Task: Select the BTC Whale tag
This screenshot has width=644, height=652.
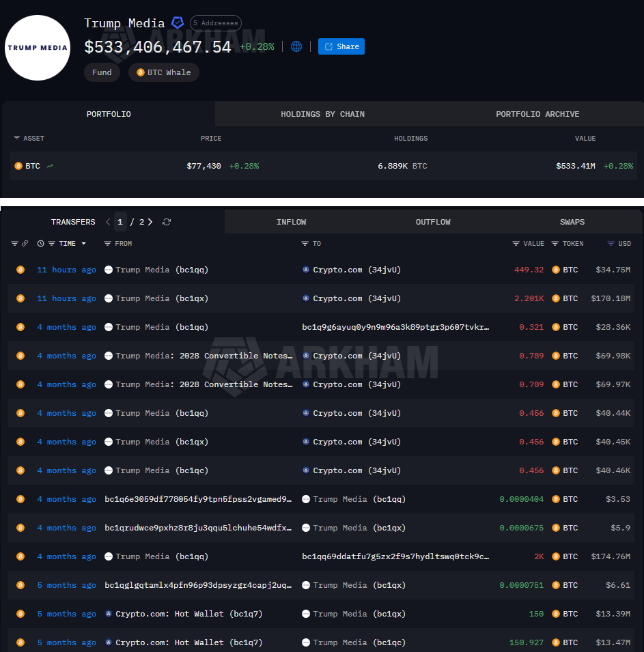Action: click(x=164, y=72)
